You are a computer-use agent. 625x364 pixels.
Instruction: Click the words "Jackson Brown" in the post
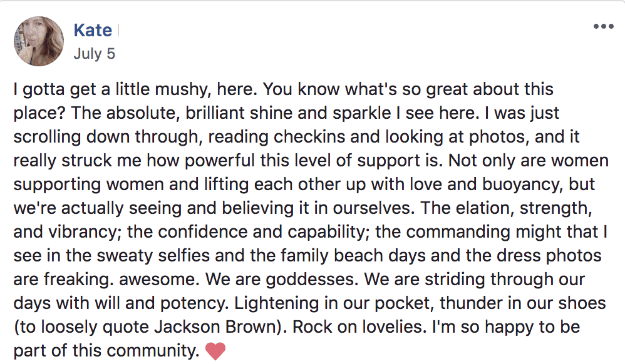214,327
